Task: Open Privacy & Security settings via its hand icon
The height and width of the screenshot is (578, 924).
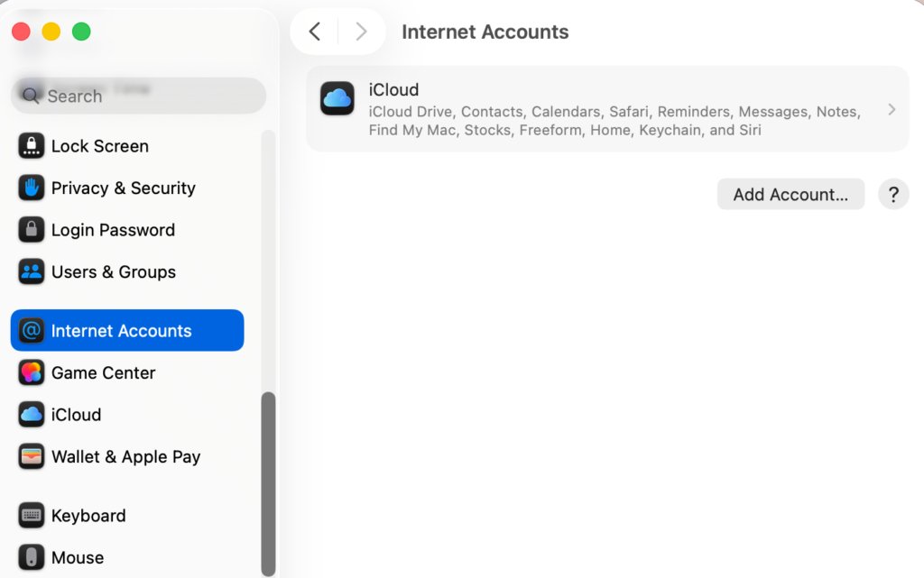Action: (31, 188)
